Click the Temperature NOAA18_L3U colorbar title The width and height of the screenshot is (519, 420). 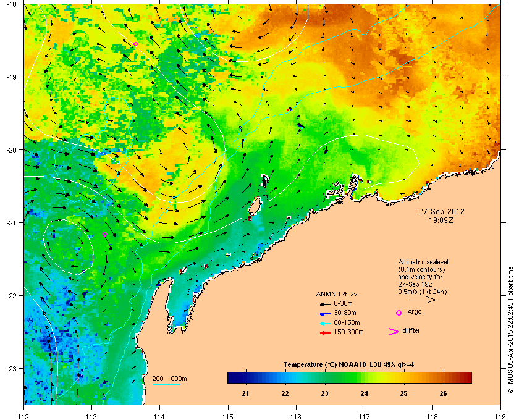coord(348,365)
